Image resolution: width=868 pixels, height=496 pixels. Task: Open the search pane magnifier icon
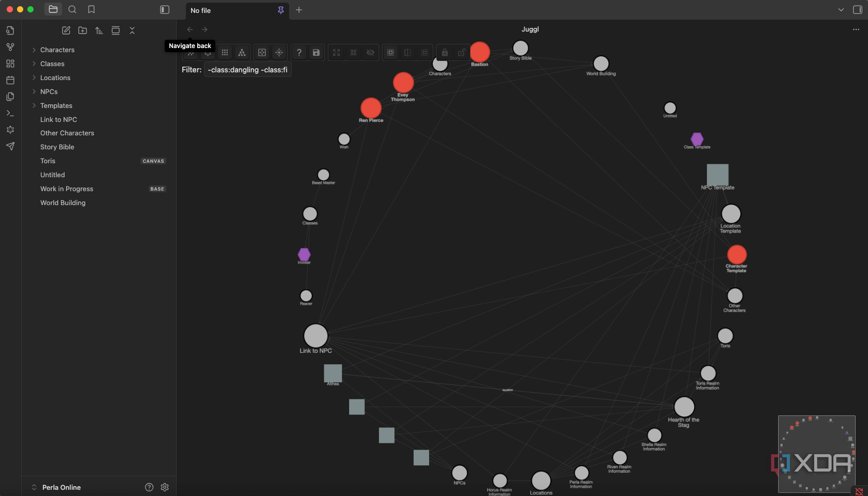coord(72,9)
